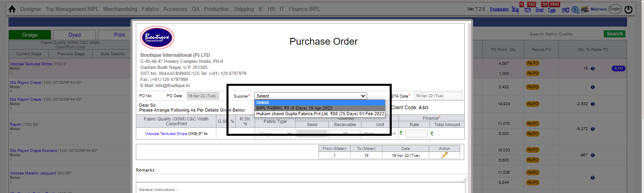Screen dimensions: 644x193
Task: Click the Re.PO badge for quantity 19,924
Action: click(532, 104)
